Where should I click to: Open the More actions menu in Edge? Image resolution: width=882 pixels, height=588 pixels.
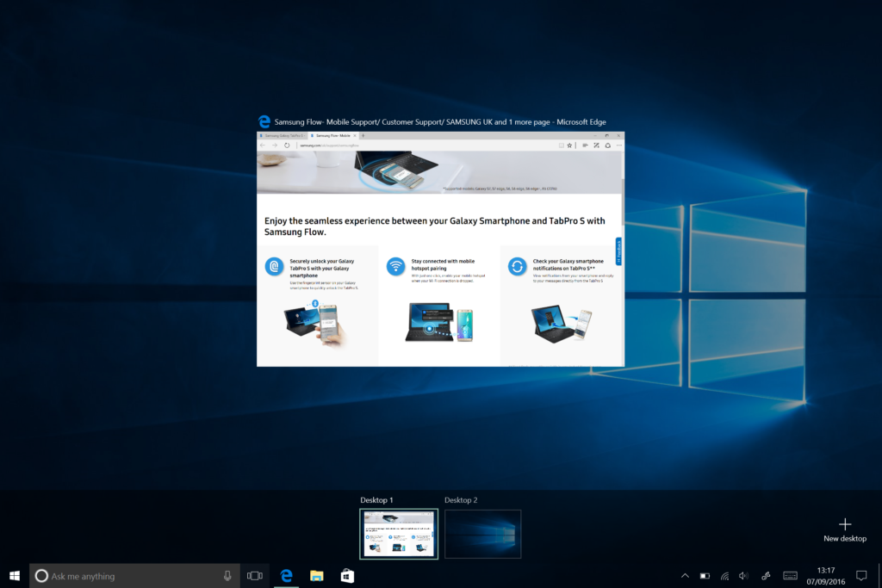pyautogui.click(x=618, y=145)
